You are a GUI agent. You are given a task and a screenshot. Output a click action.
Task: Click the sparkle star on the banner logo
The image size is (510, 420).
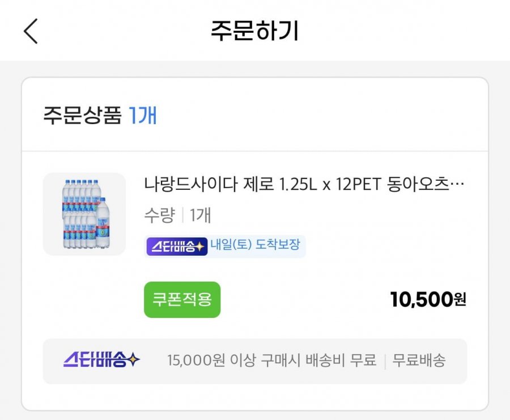point(134,359)
